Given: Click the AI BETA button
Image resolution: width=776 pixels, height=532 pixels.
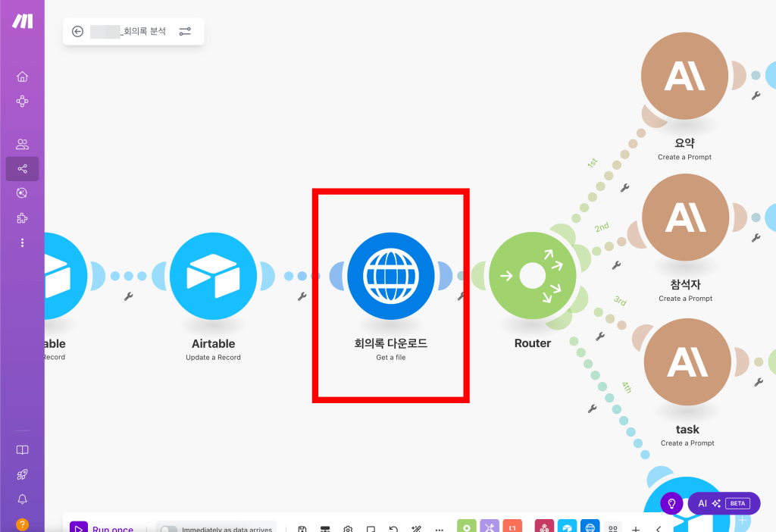Looking at the screenshot, I should [722, 502].
